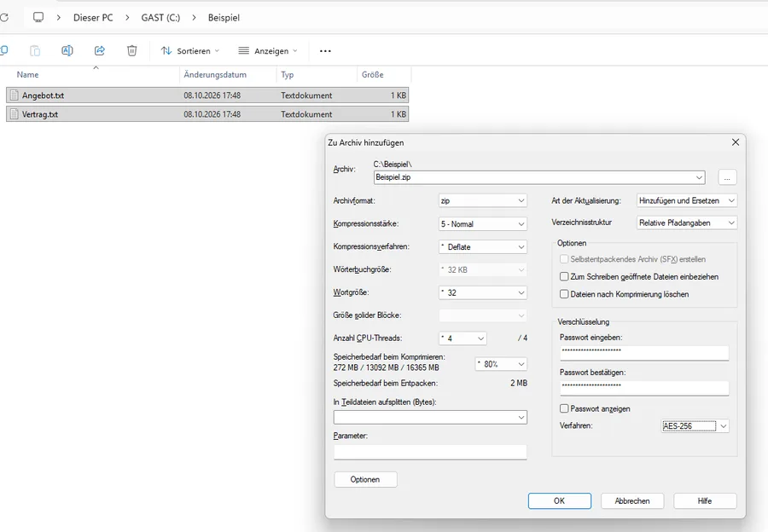Click the rename icon in Explorer toolbar
This screenshot has height=532, width=768.
(x=67, y=50)
